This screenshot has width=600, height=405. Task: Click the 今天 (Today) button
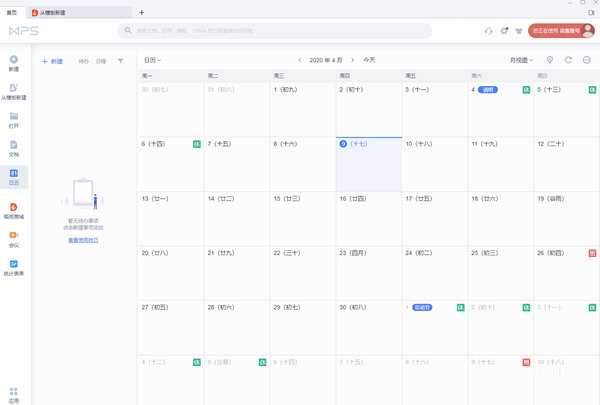(x=370, y=60)
